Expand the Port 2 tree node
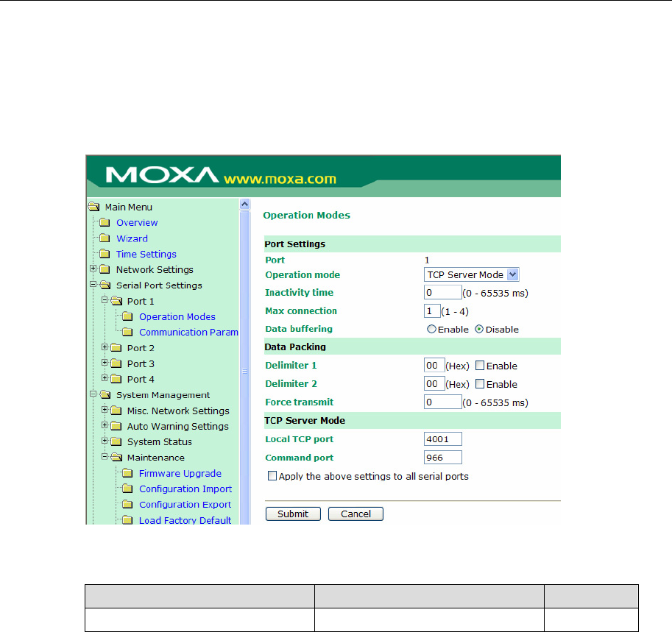The width and height of the screenshot is (672, 632). click(105, 348)
